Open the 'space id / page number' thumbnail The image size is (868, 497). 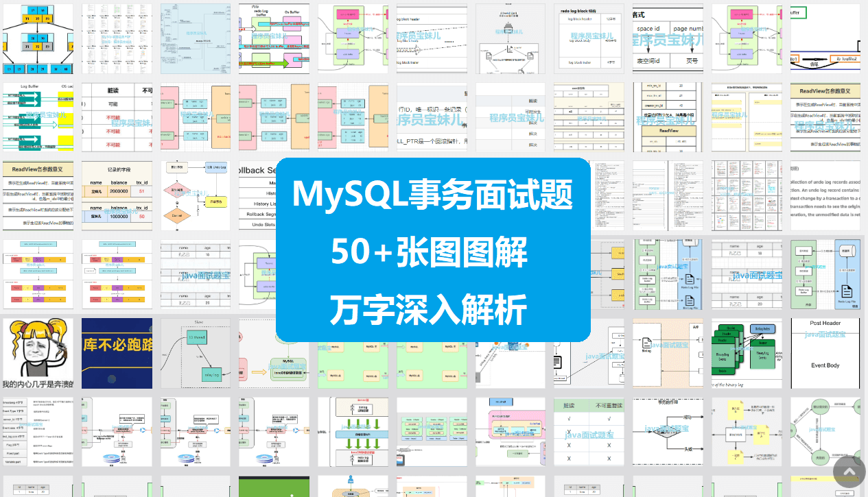tap(668, 39)
